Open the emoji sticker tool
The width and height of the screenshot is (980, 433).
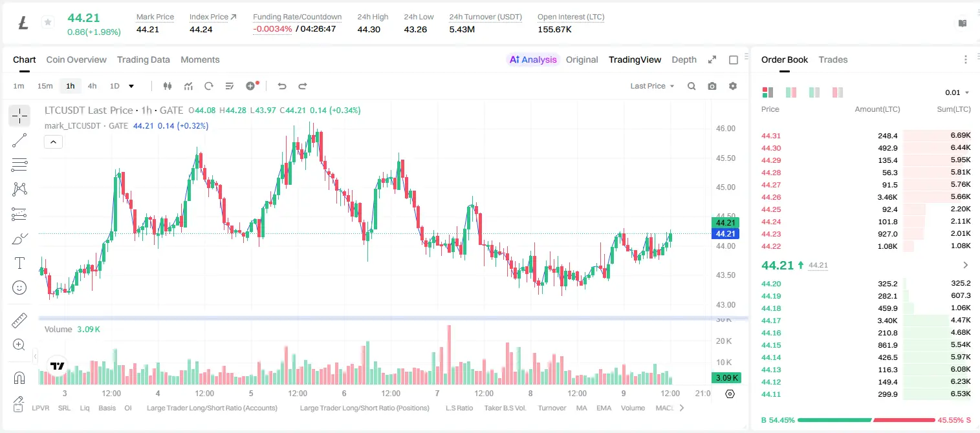(x=19, y=288)
